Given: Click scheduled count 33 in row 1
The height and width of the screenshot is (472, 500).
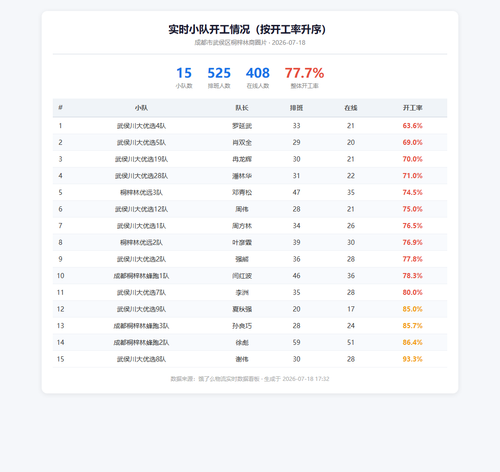Looking at the screenshot, I should tap(296, 126).
